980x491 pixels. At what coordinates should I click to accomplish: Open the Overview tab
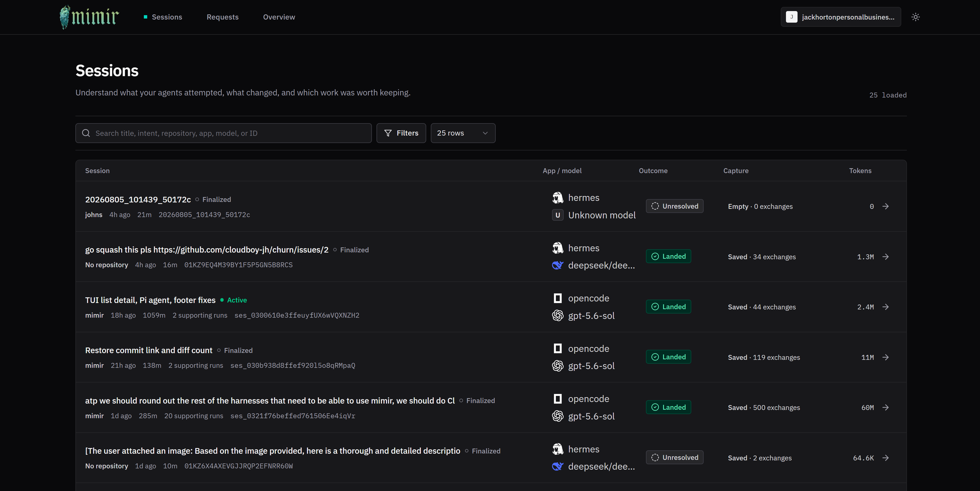tap(279, 17)
